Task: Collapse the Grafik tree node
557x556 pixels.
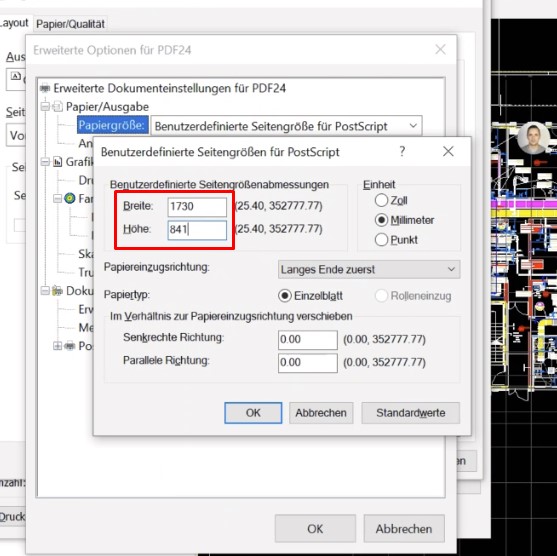Action: (x=45, y=162)
